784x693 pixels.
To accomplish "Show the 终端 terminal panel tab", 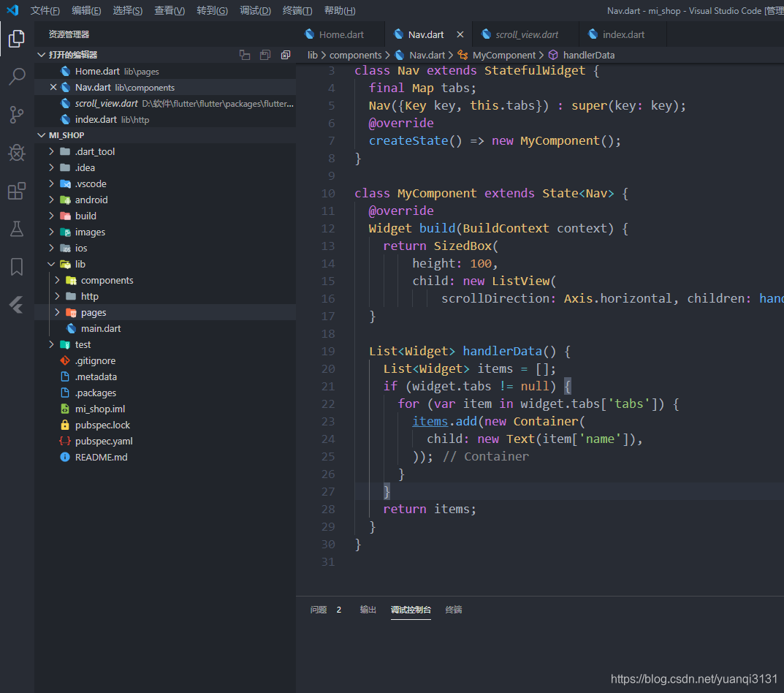I will click(x=454, y=610).
